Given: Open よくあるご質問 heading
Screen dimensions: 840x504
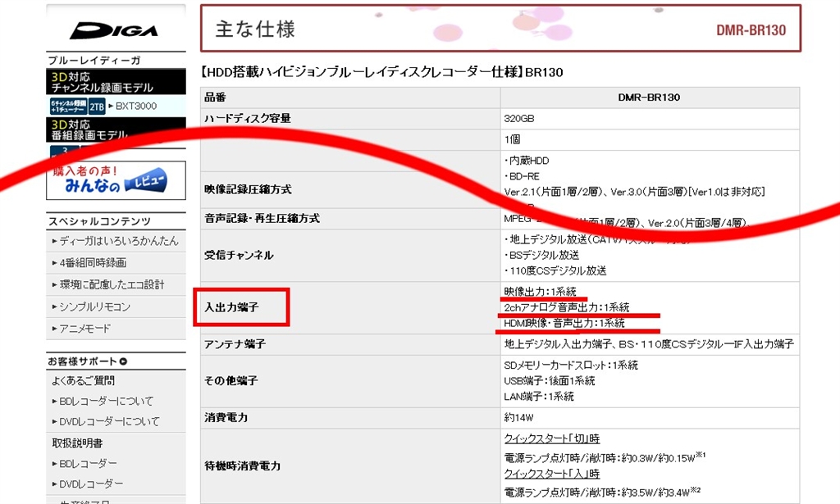Looking at the screenshot, I should coord(83,380).
